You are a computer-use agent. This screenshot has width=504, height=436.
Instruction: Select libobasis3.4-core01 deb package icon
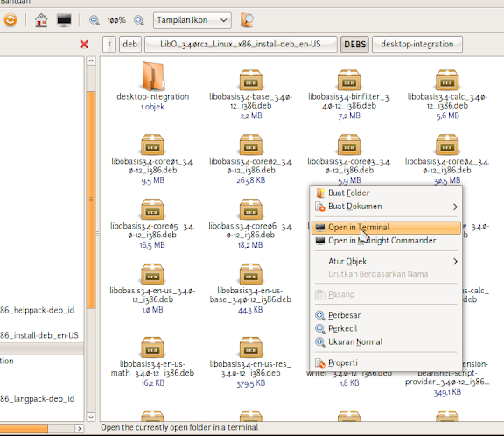point(152,144)
